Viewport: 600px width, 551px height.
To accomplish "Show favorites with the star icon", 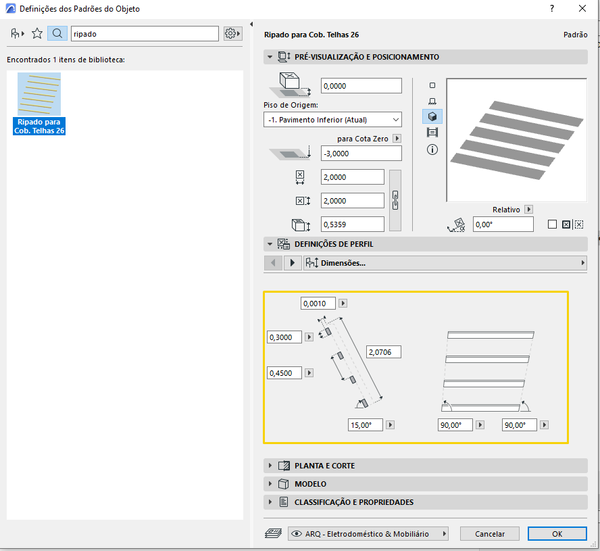I will pyautogui.click(x=37, y=33).
